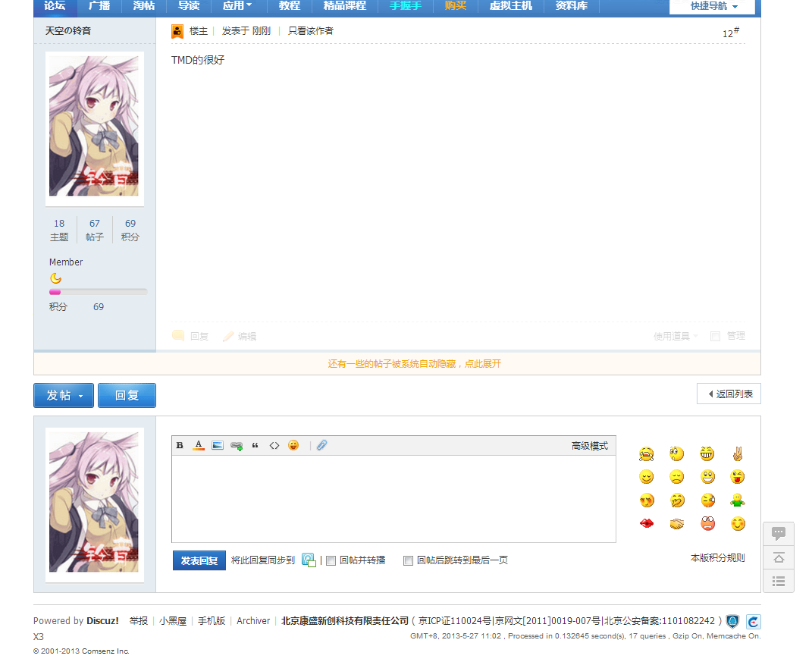This screenshot has width=812, height=662.
Task: Click the 12# floor number link
Action: click(731, 33)
